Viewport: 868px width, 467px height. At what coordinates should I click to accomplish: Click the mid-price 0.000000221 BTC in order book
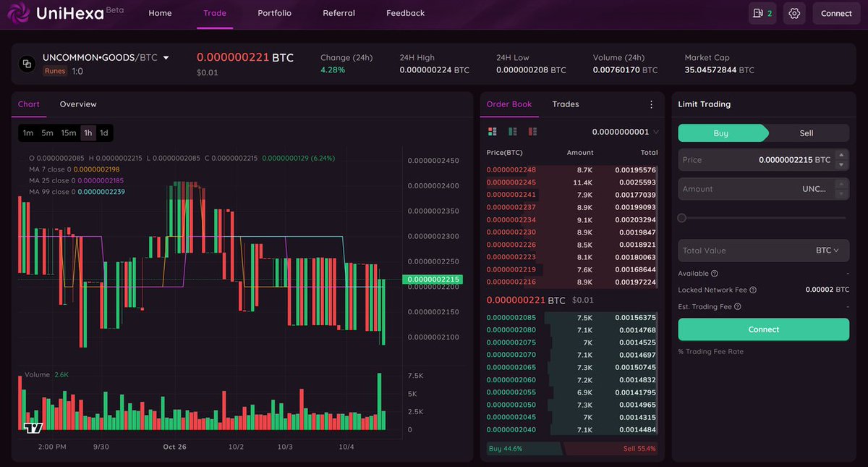(526, 300)
